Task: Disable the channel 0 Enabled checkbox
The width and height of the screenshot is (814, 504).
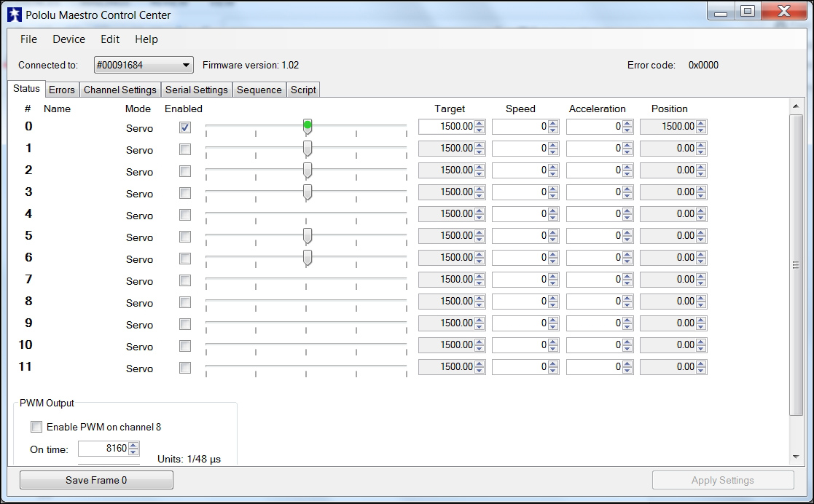Action: (185, 127)
